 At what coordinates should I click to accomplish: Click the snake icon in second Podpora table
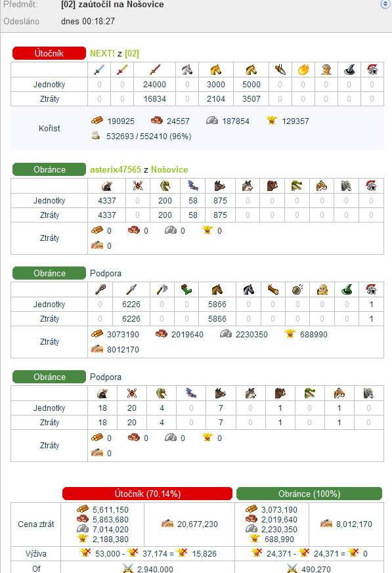click(x=162, y=393)
